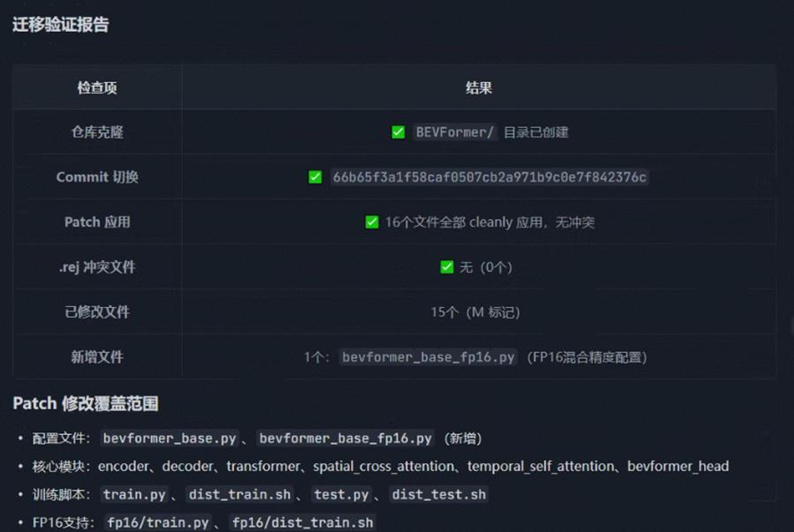Click the commit hash 66b65f3a1f58caf0507cb2a971b9c0e7f842376c

(x=489, y=177)
